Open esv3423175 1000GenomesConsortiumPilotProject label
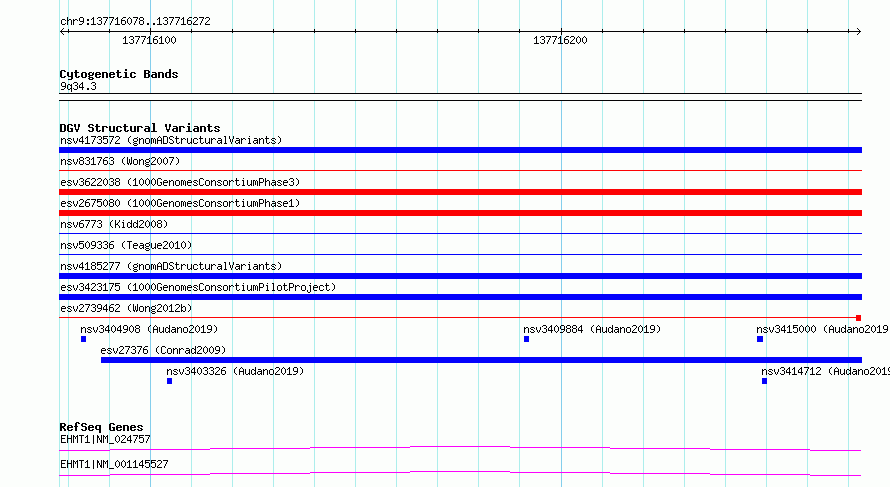The width and height of the screenshot is (890, 487). (x=198, y=287)
